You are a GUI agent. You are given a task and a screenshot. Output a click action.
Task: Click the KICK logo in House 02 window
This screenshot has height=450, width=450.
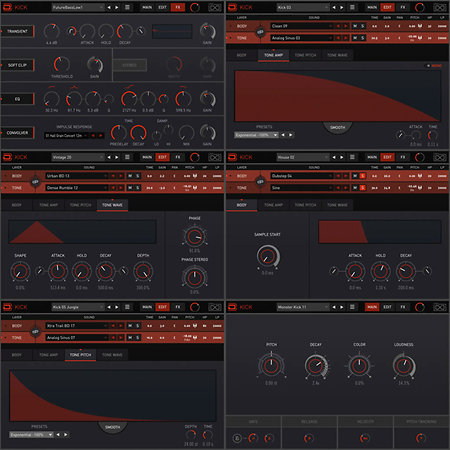pyautogui.click(x=246, y=157)
